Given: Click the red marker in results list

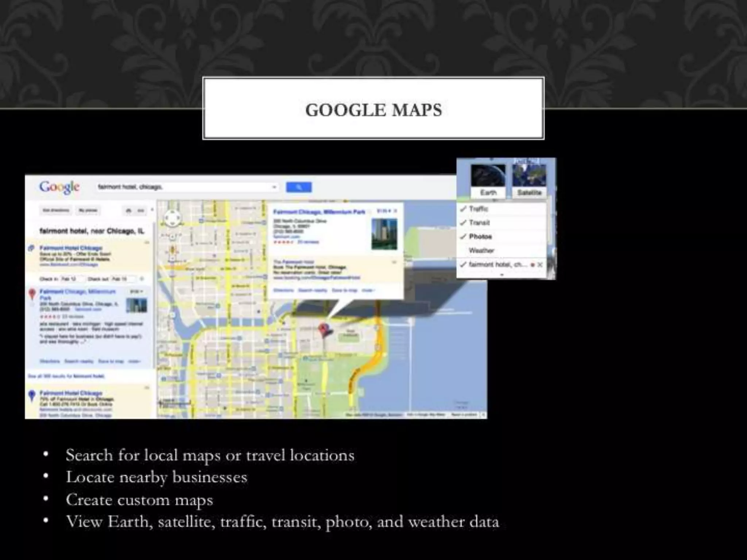Looking at the screenshot, I should (32, 294).
